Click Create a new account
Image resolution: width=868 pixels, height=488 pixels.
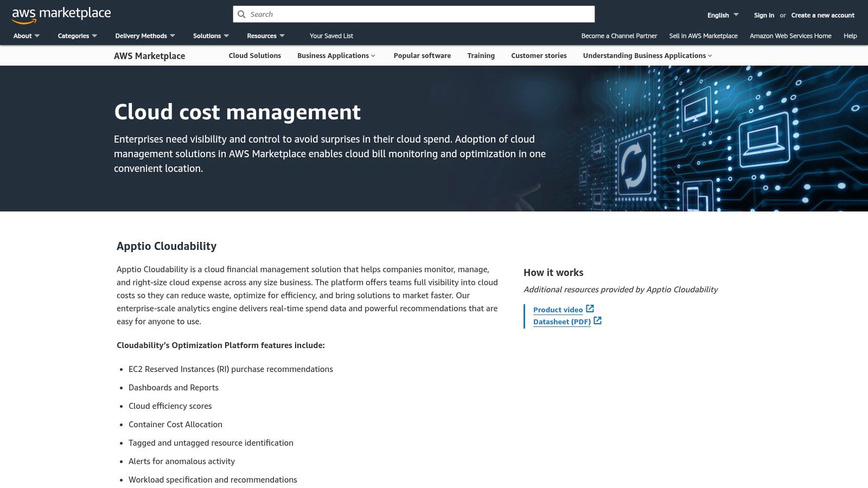point(822,15)
